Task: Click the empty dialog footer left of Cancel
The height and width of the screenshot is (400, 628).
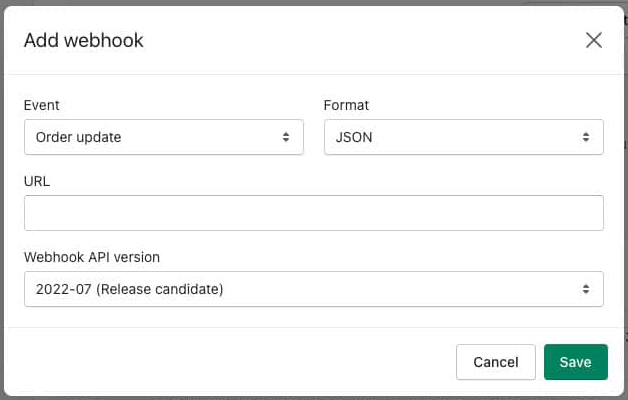Action: click(x=230, y=362)
